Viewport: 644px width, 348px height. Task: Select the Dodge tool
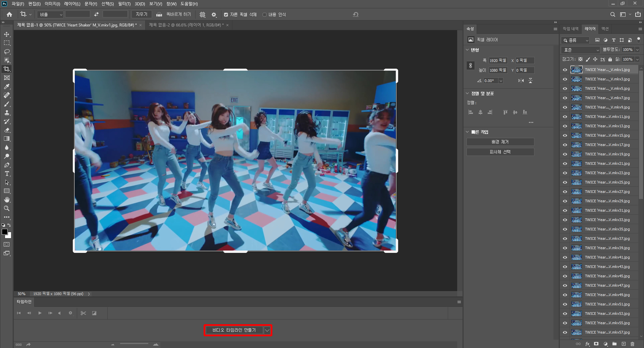[x=7, y=156]
